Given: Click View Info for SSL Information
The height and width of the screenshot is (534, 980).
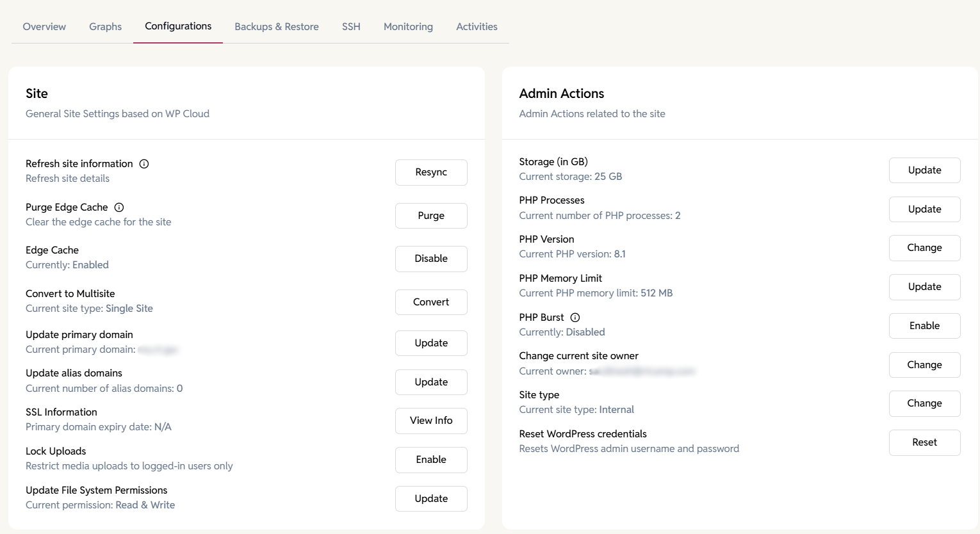Looking at the screenshot, I should [x=431, y=421].
